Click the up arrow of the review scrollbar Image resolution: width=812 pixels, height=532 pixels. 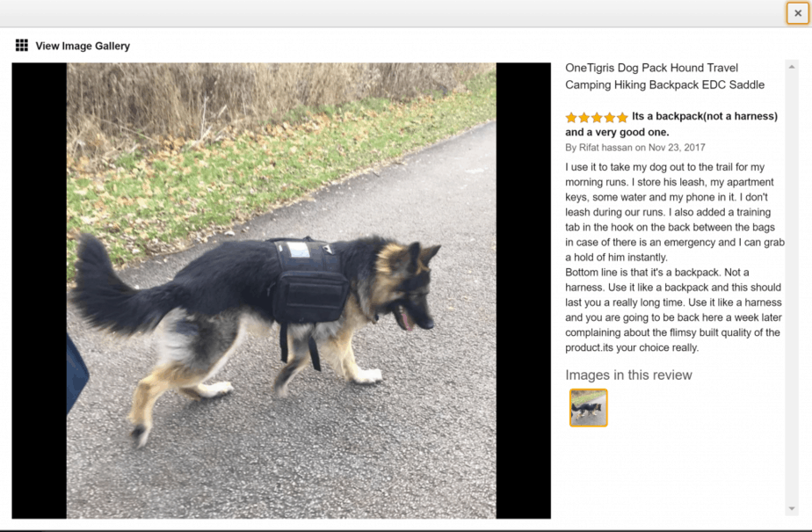[791, 67]
